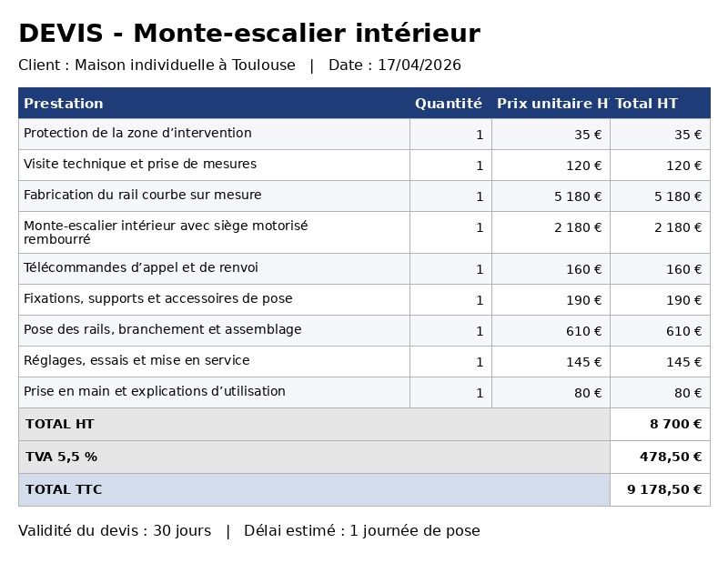This screenshot has width=728, height=563.
Task: Click the 610 € unit price cell
Action: (551, 331)
